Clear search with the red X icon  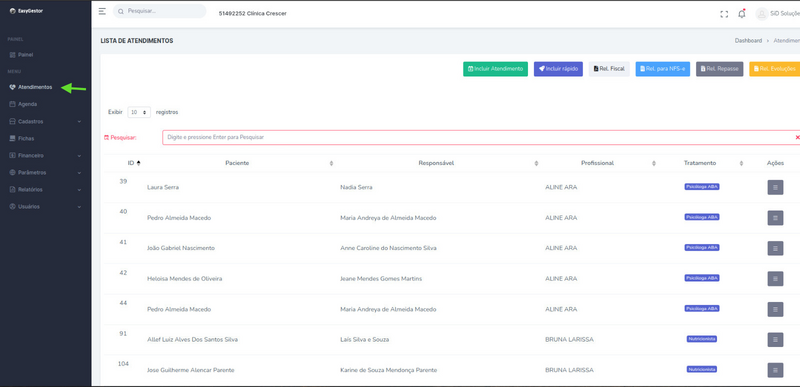tap(797, 137)
